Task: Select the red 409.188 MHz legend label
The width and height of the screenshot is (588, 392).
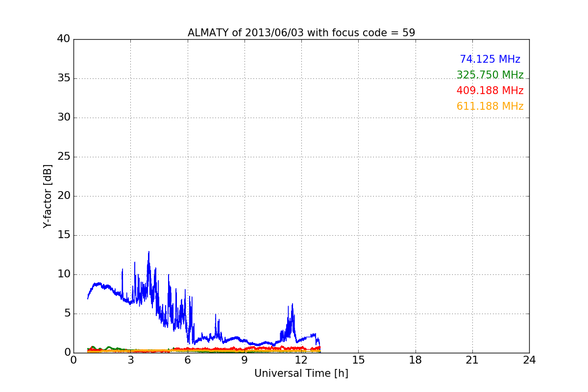Action: pyautogui.click(x=490, y=91)
